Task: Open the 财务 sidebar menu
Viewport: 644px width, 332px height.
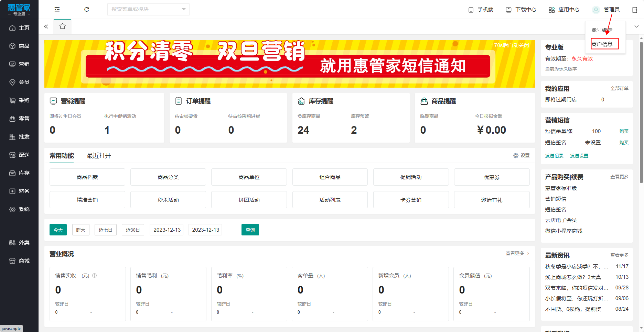Action: click(x=19, y=191)
